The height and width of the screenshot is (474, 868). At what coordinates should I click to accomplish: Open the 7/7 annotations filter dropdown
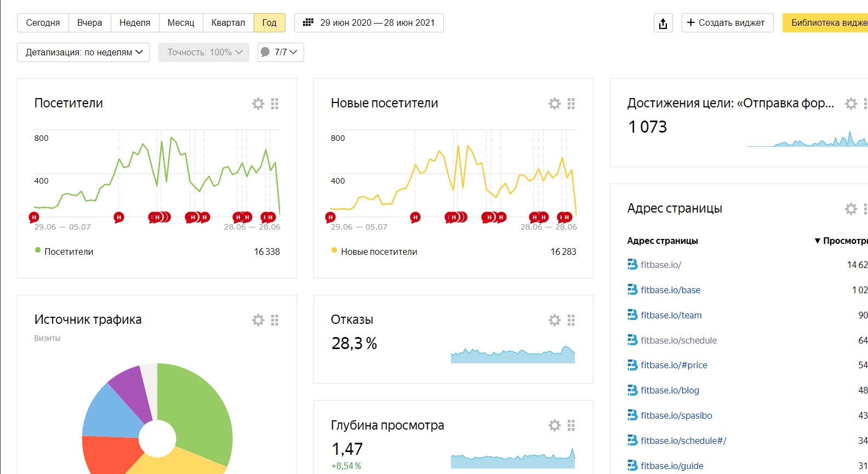[281, 52]
